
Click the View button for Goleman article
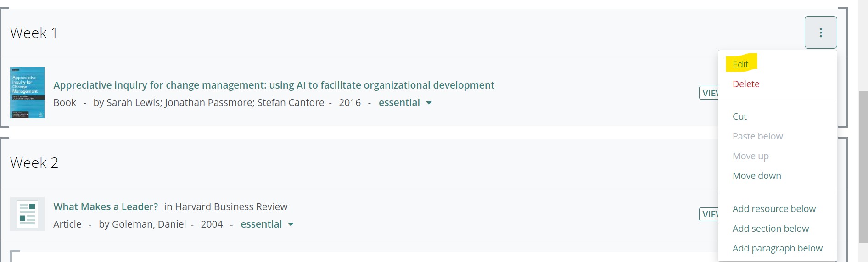click(x=709, y=214)
